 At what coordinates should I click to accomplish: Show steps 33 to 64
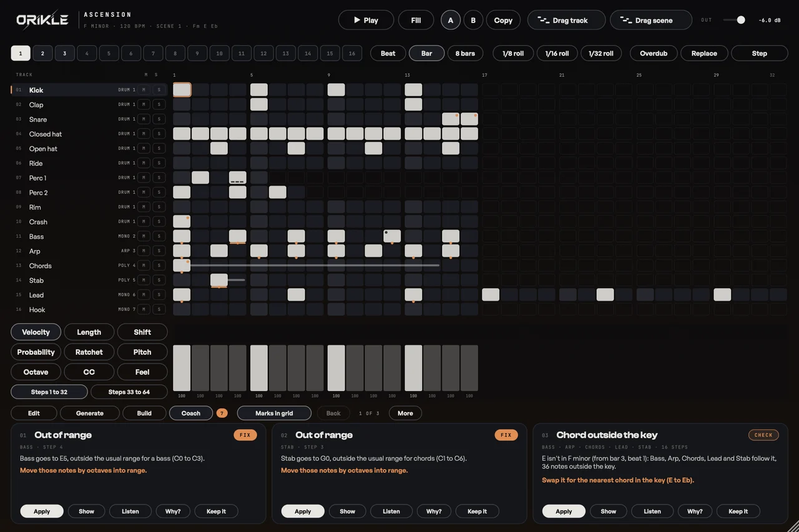pos(129,392)
